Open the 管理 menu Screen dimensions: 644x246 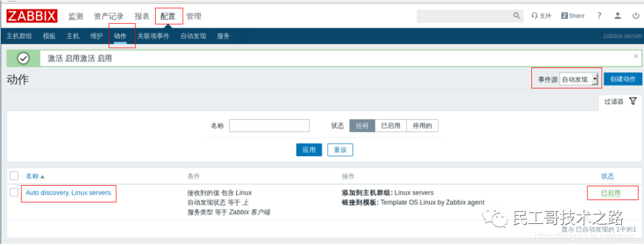[x=194, y=17]
